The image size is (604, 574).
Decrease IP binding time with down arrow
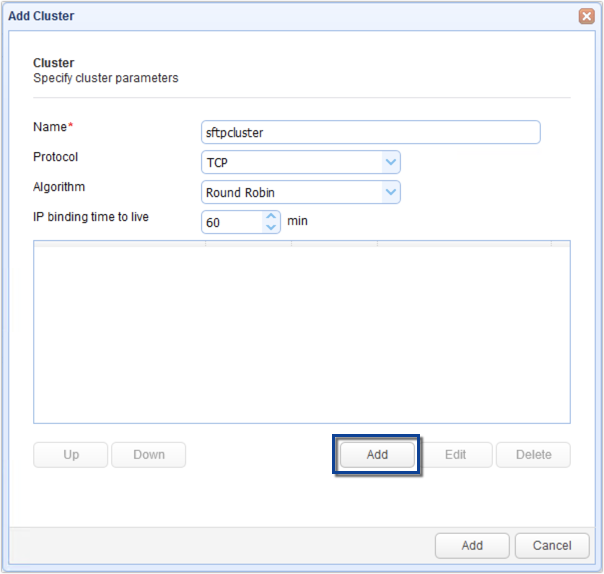point(270,227)
